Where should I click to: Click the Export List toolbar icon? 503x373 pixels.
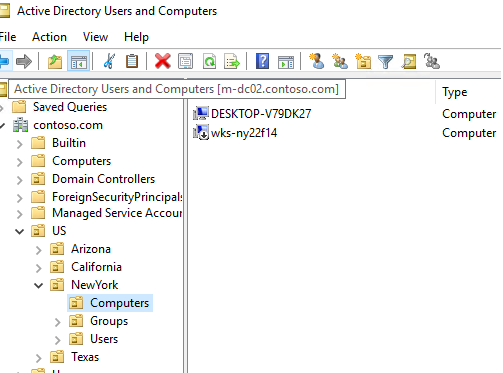click(x=232, y=61)
